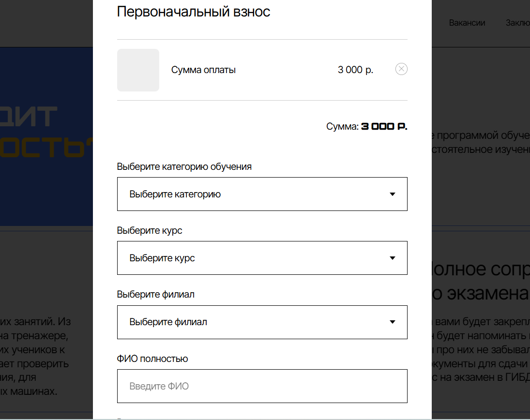Click the Выберите категорию обучения label
530x420 pixels.
point(184,166)
